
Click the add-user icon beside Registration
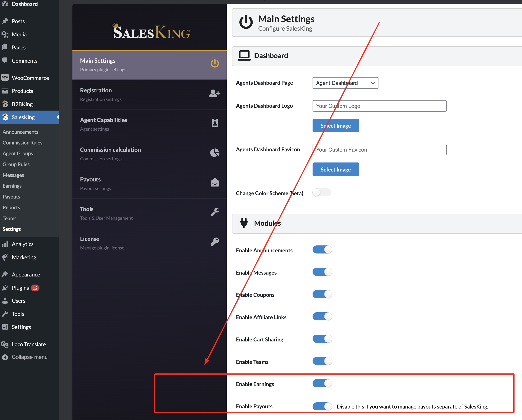point(214,93)
